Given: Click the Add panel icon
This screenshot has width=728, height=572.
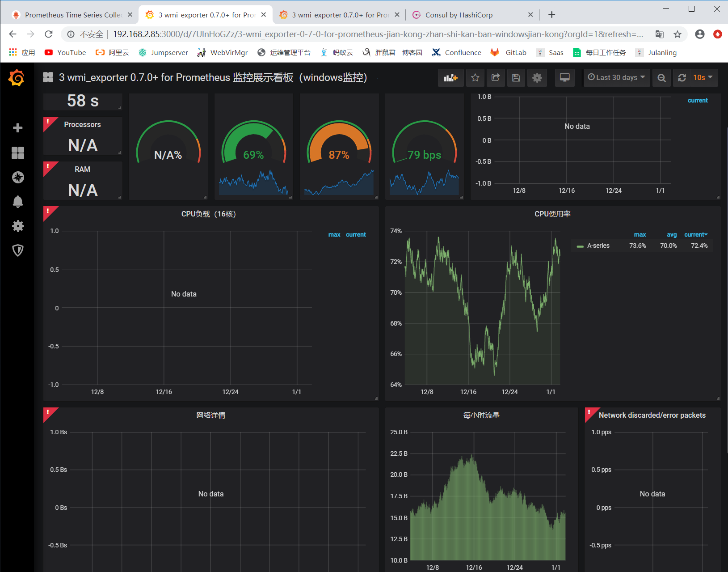Looking at the screenshot, I should (x=450, y=78).
